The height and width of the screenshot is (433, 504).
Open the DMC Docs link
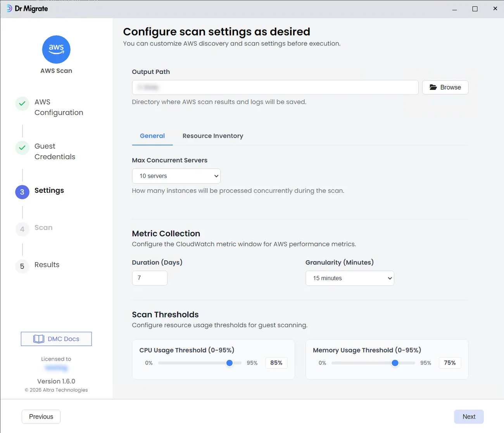point(56,339)
